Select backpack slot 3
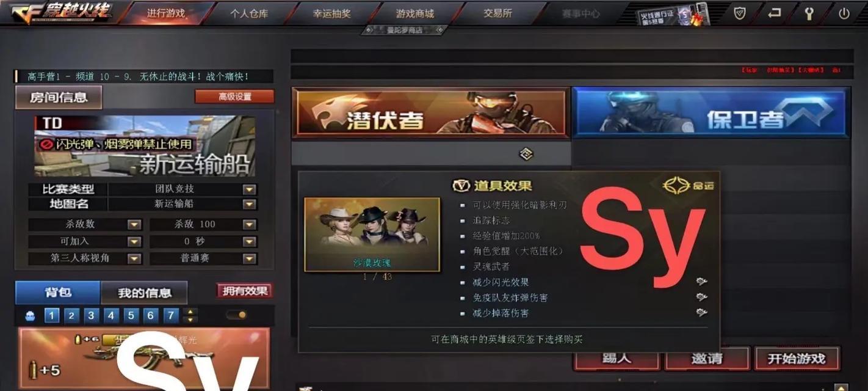Viewport: 868px width, 391px height. pos(91,315)
